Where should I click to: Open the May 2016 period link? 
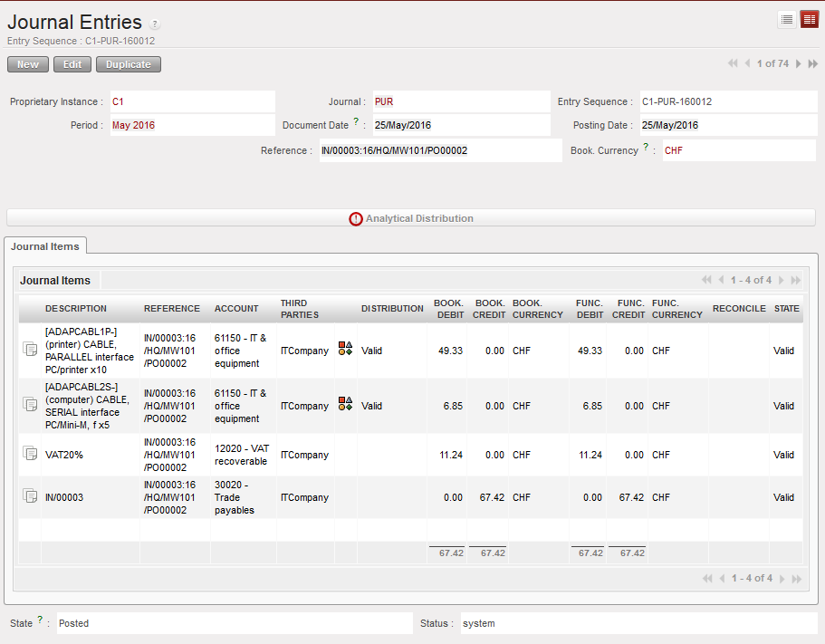(133, 126)
